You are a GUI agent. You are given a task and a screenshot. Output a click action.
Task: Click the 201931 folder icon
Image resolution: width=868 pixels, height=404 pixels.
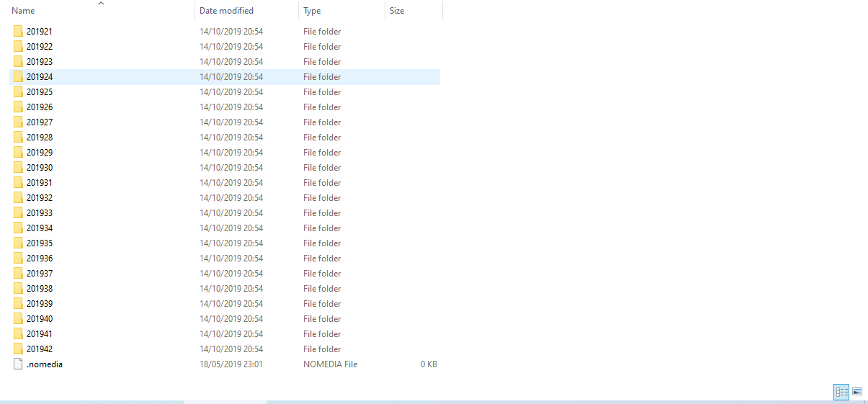coord(18,183)
